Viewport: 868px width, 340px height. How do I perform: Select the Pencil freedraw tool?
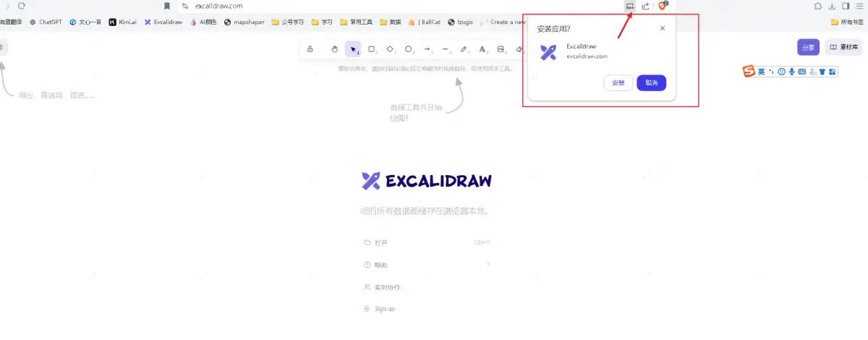tap(464, 49)
